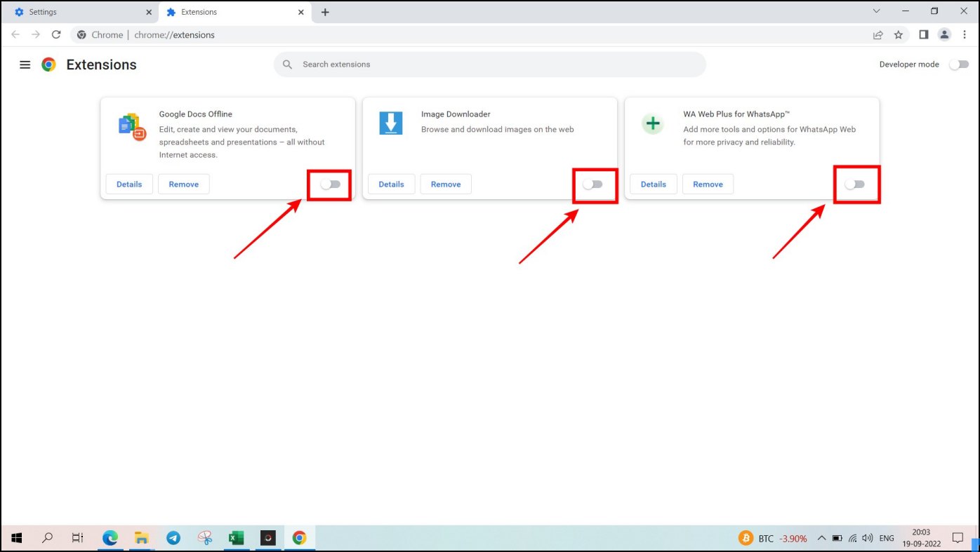Viewport: 980px width, 552px height.
Task: Click the Google Docs Offline title text
Action: [196, 114]
